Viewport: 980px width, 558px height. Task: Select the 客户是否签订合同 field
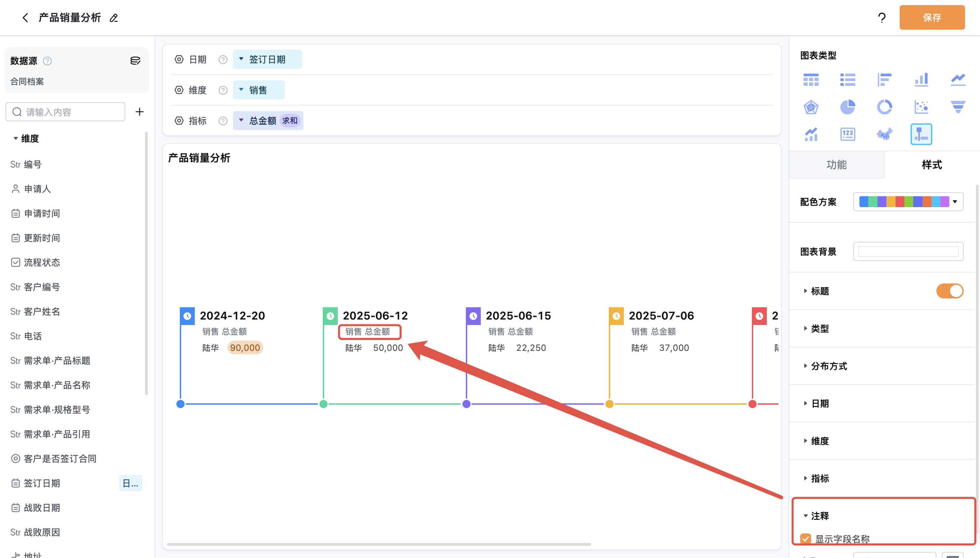point(61,459)
